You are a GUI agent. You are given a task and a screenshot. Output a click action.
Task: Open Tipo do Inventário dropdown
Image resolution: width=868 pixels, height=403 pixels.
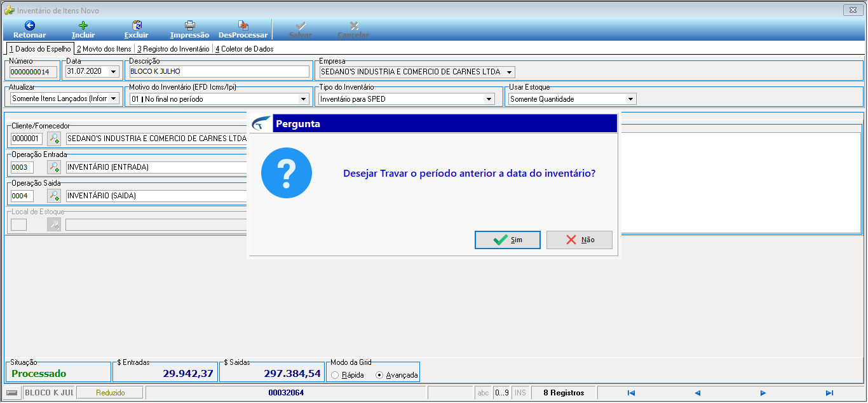[489, 99]
